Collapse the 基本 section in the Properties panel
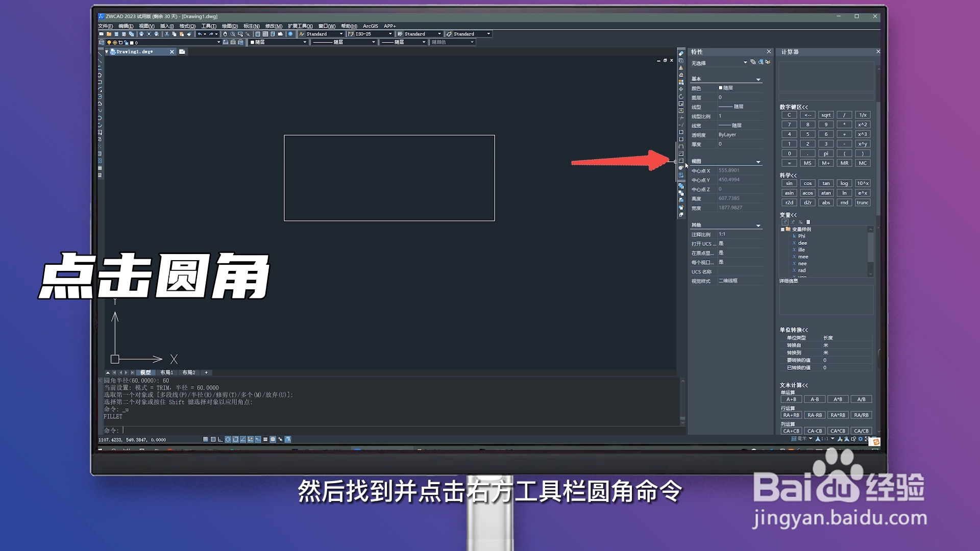This screenshot has width=980, height=551. pyautogui.click(x=759, y=79)
